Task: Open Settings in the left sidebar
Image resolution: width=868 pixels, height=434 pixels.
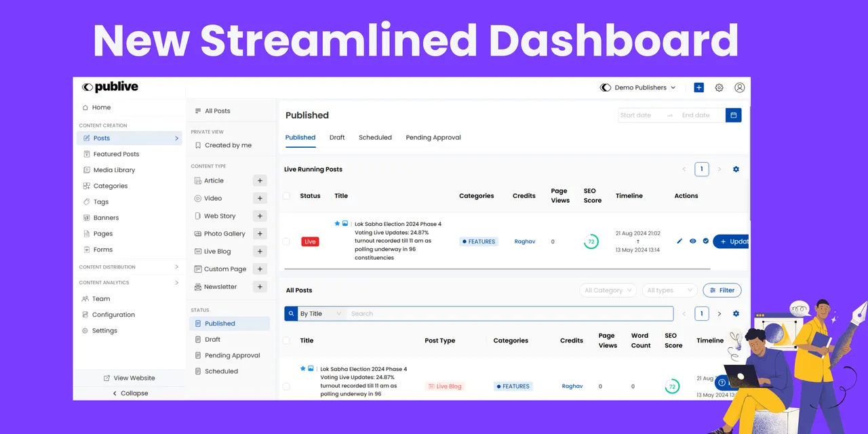Action: pos(104,331)
